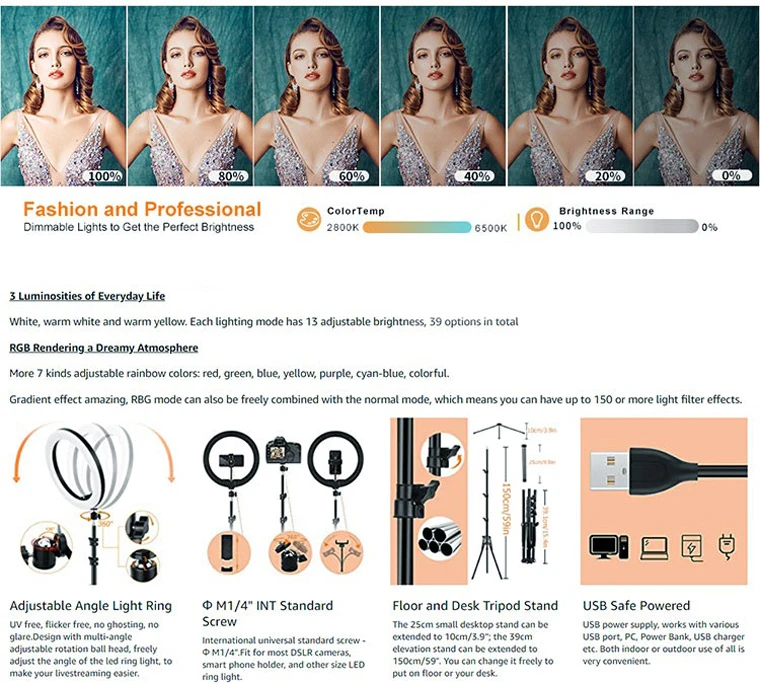Screen dimensions: 760x684
Task: Click the laptop icon in USB panel
Action: 654,548
